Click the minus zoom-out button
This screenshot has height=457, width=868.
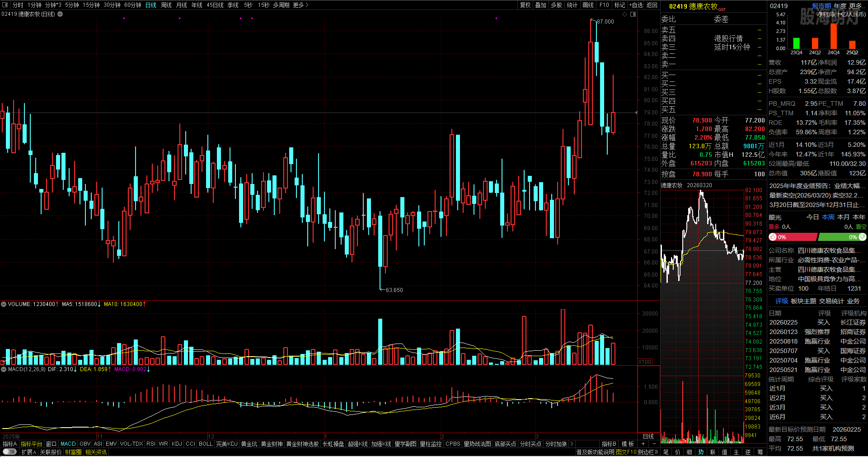[x=654, y=444]
